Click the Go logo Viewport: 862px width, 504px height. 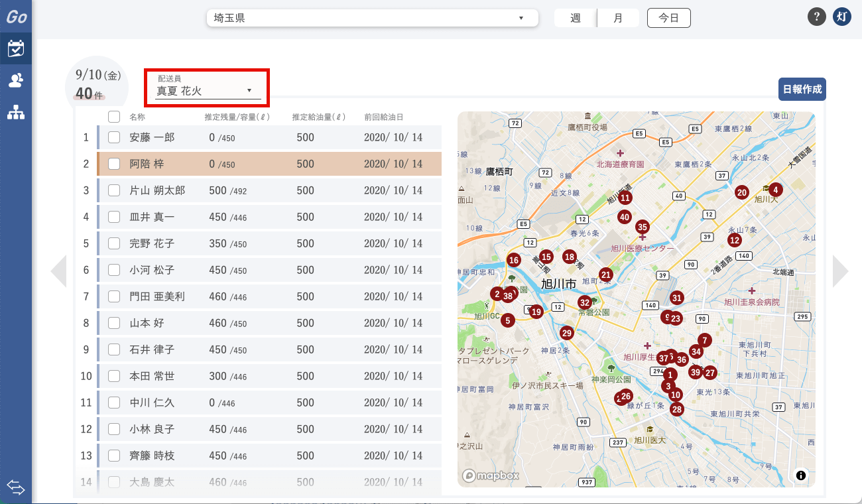[16, 17]
